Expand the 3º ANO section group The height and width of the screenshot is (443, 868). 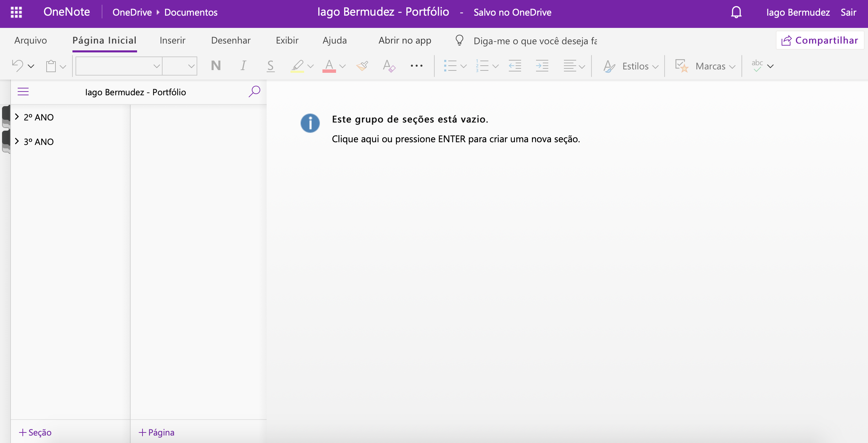point(17,141)
